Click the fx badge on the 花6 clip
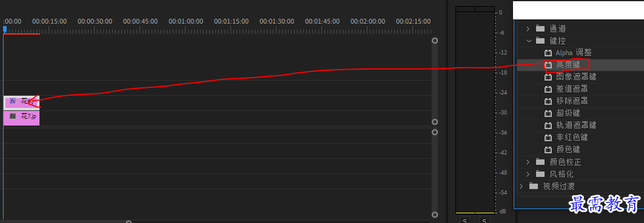 (13, 101)
